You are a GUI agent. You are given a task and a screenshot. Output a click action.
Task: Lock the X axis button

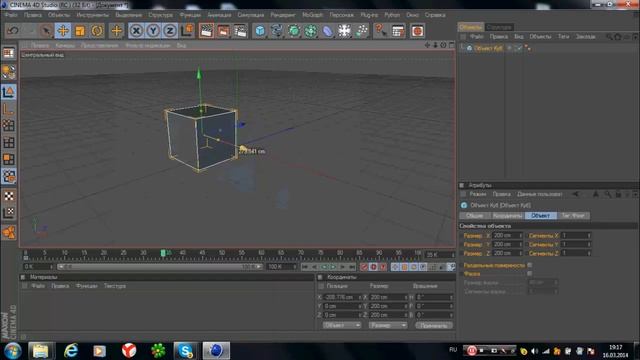[x=136, y=31]
